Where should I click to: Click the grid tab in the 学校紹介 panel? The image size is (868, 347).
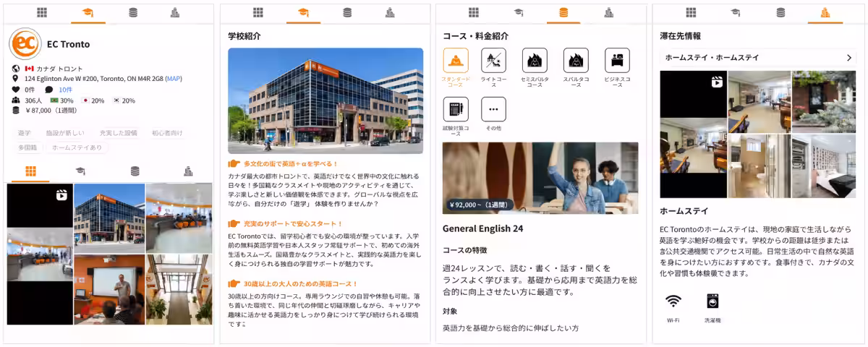pyautogui.click(x=258, y=12)
